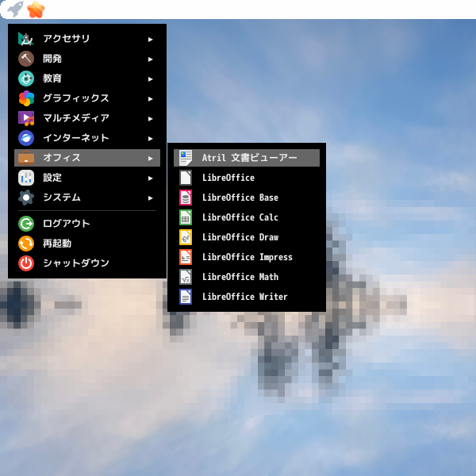This screenshot has height=476, width=476.
Task: Expand グラフィックス submenu arrow
Action: click(150, 99)
